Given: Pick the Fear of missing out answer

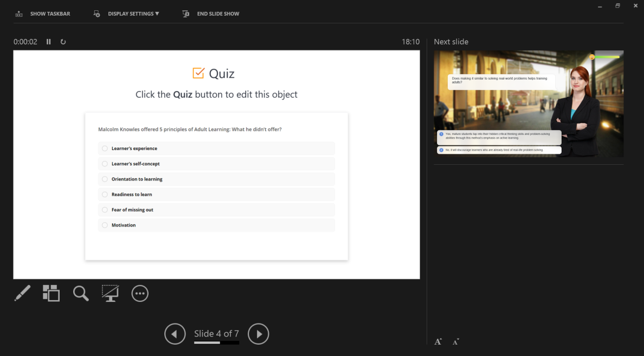Looking at the screenshot, I should pyautogui.click(x=216, y=210).
